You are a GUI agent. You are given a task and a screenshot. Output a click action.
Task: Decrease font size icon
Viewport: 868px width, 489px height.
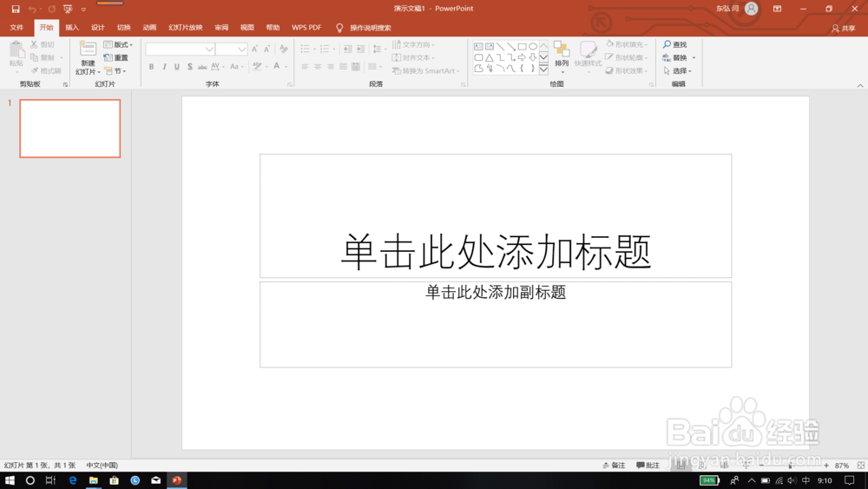click(266, 49)
